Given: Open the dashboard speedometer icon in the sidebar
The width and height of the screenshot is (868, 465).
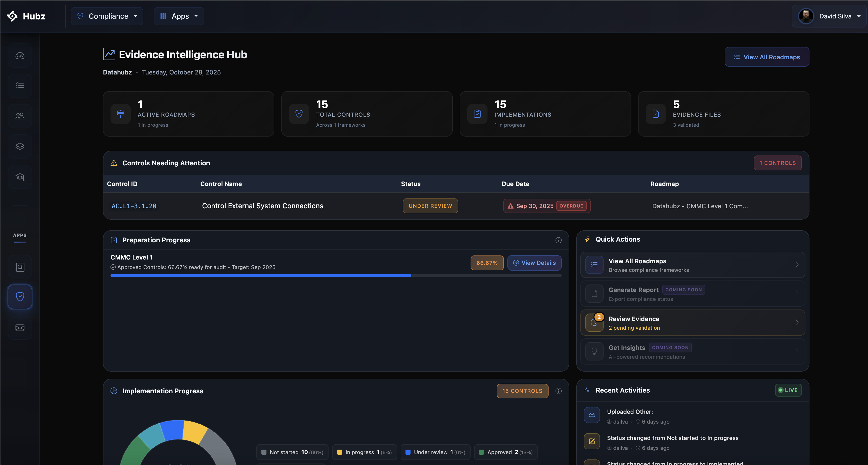Looking at the screenshot, I should [x=19, y=55].
